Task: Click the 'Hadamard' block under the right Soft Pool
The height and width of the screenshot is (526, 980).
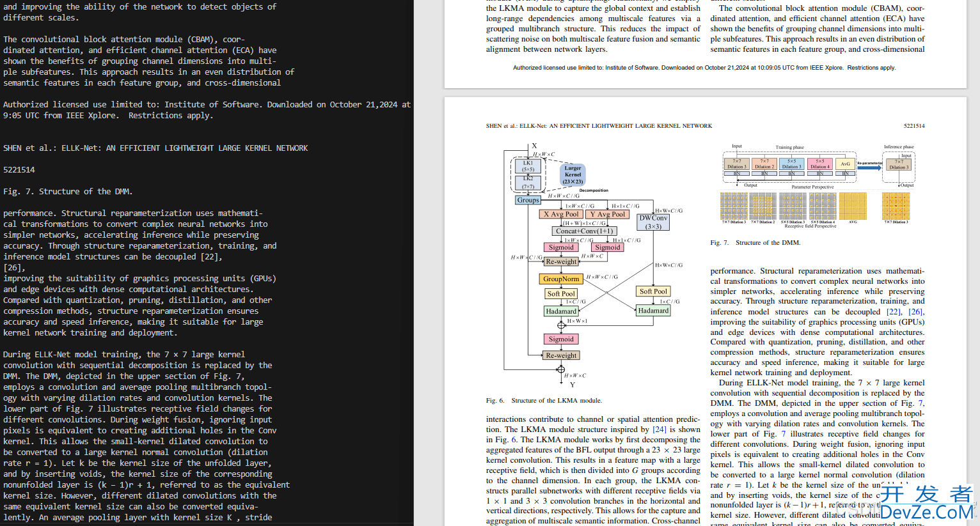Action: pyautogui.click(x=653, y=311)
